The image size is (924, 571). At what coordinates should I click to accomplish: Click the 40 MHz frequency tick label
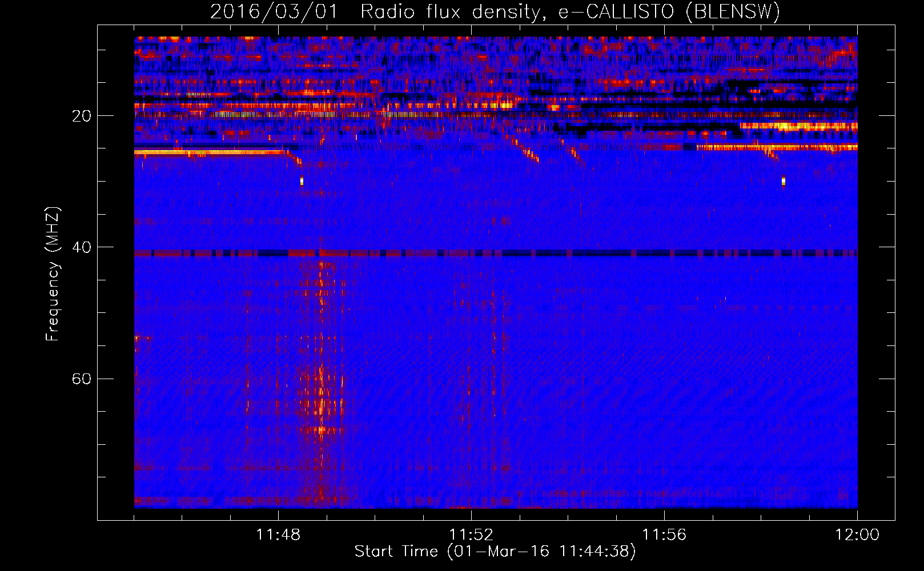[81, 247]
